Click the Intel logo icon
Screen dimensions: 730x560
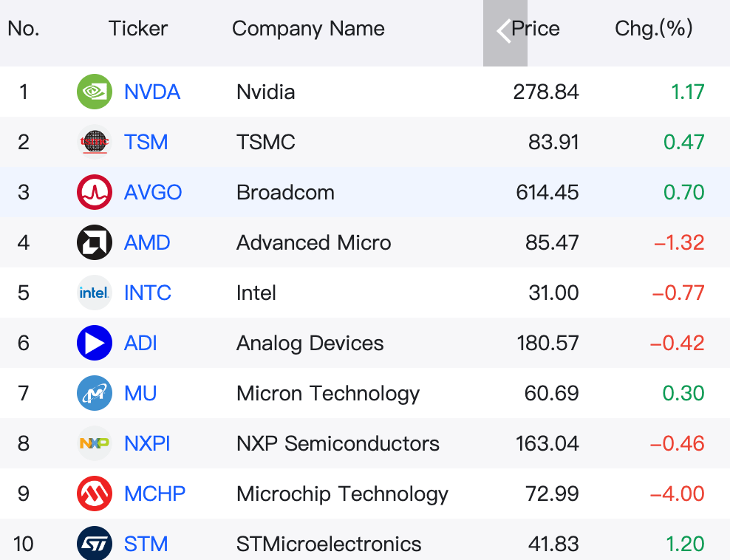(x=95, y=293)
